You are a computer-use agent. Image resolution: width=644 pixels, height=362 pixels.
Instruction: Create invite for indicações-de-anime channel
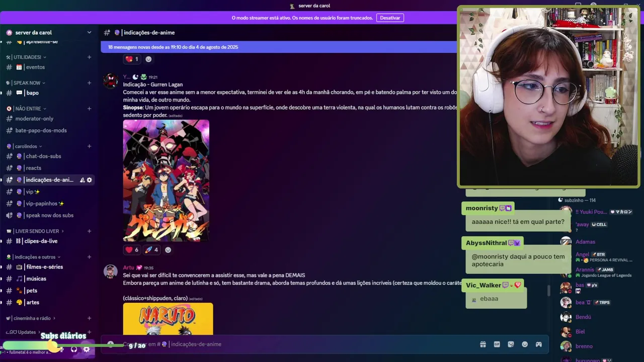click(x=82, y=180)
